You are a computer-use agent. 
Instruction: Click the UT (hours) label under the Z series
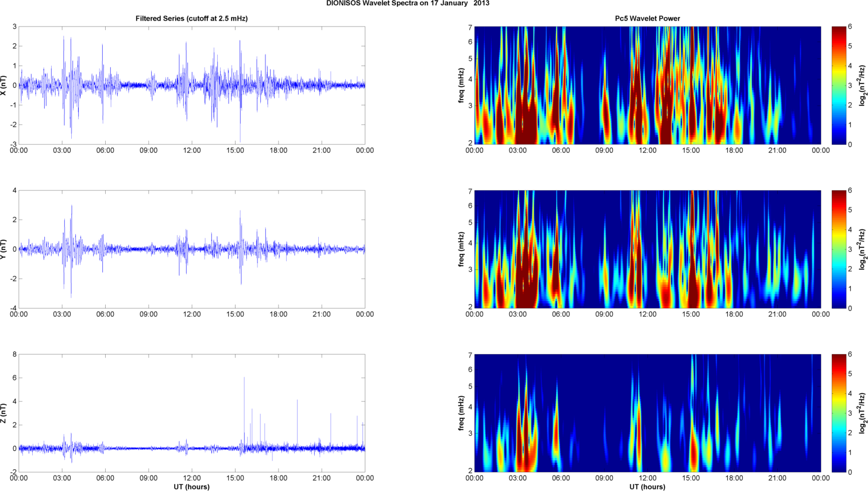click(191, 487)
